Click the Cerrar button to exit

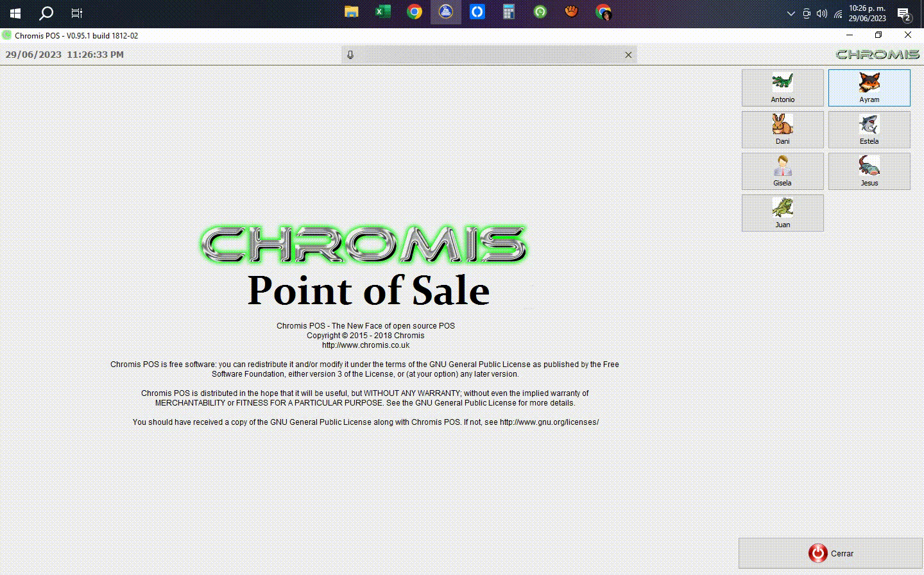(x=830, y=553)
